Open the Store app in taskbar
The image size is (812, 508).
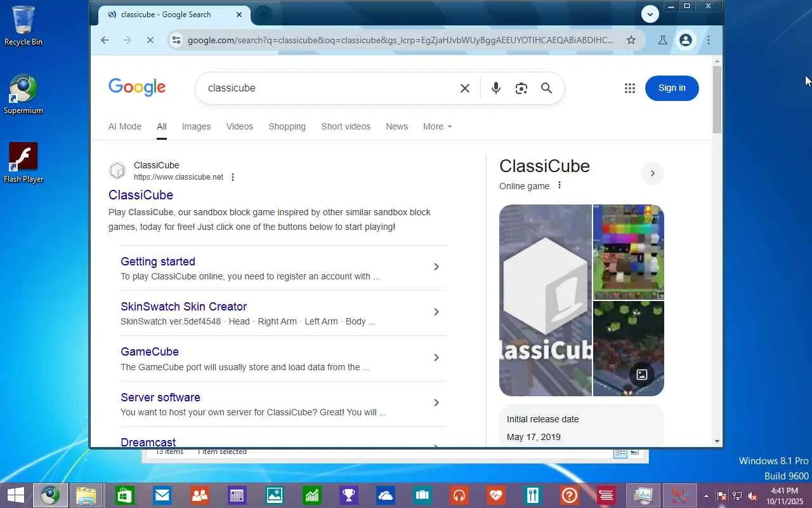pos(124,495)
